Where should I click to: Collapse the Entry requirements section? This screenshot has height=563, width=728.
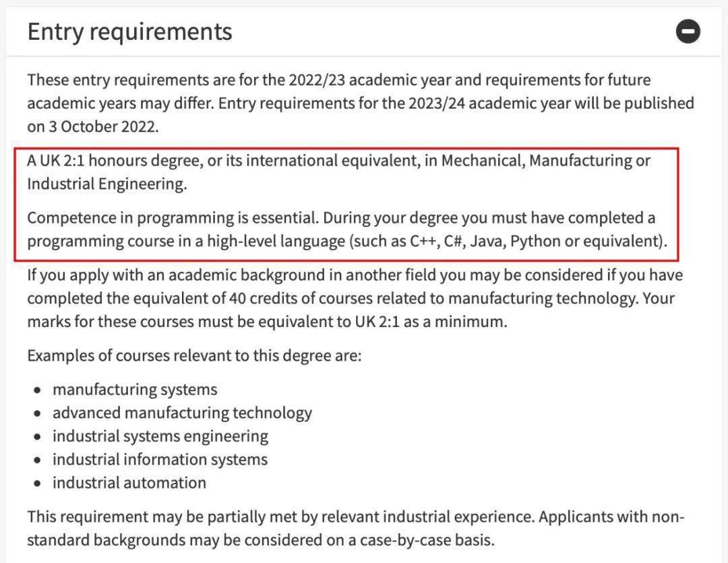coord(688,32)
